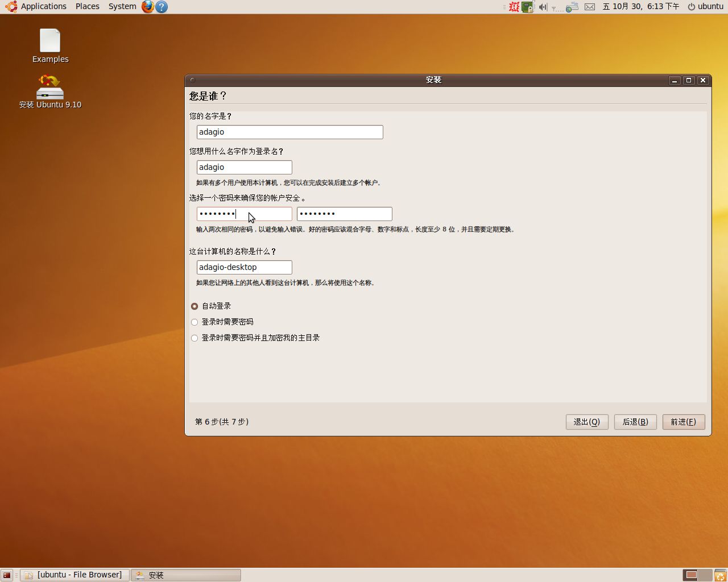Focus the password confirmation field

point(344,214)
